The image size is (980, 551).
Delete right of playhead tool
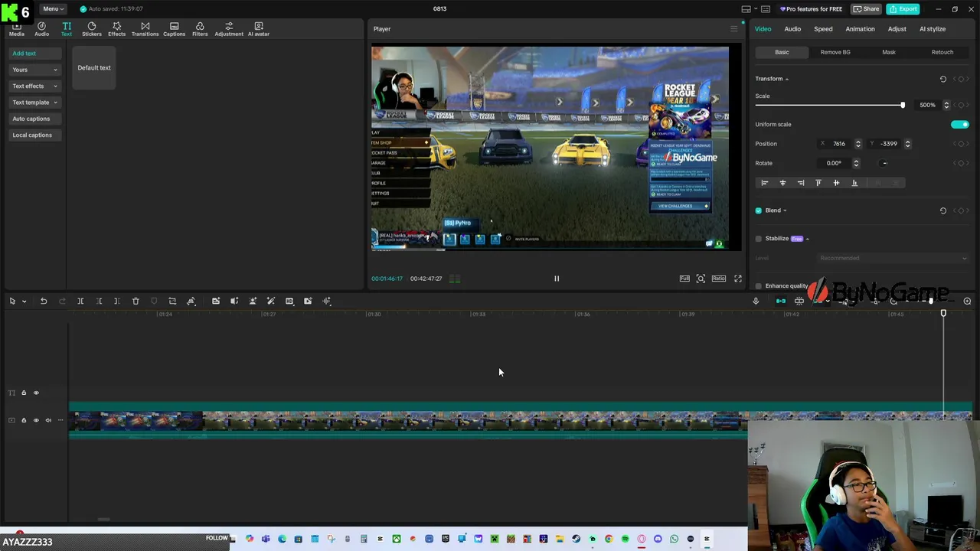click(x=117, y=301)
